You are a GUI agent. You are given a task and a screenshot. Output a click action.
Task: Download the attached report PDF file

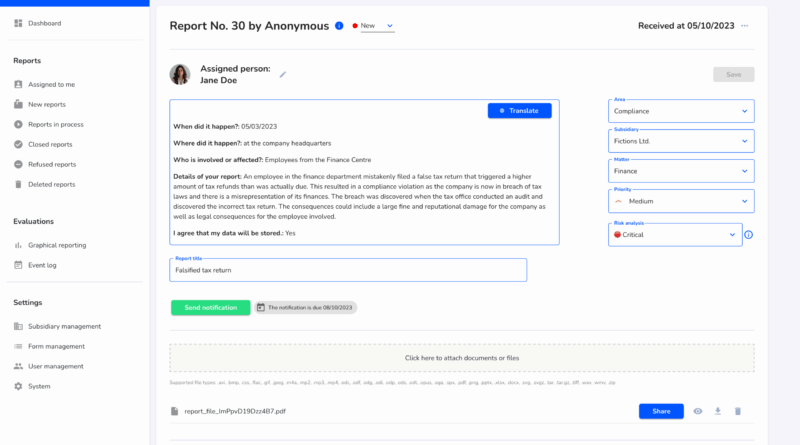coord(717,411)
